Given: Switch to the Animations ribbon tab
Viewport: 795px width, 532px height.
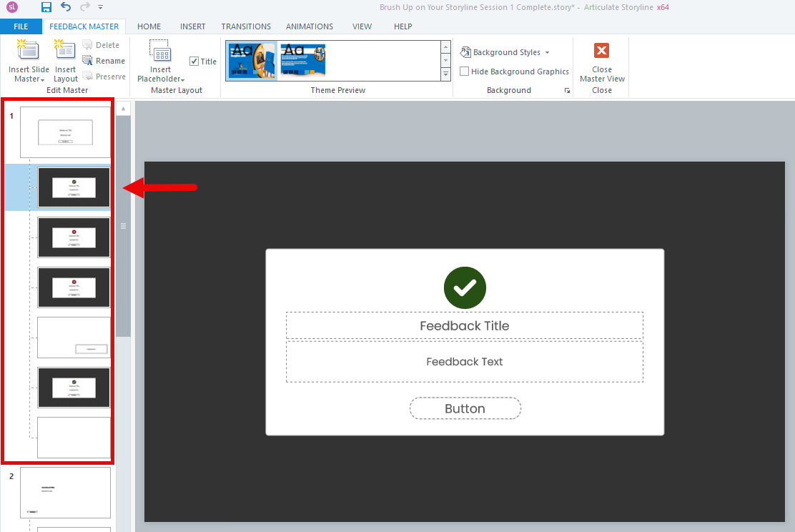Looking at the screenshot, I should click(x=310, y=26).
